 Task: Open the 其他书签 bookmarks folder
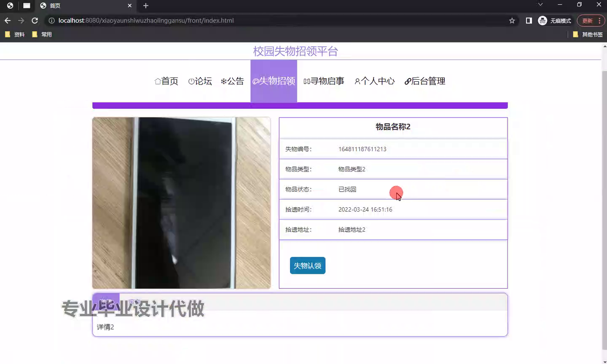pos(588,35)
